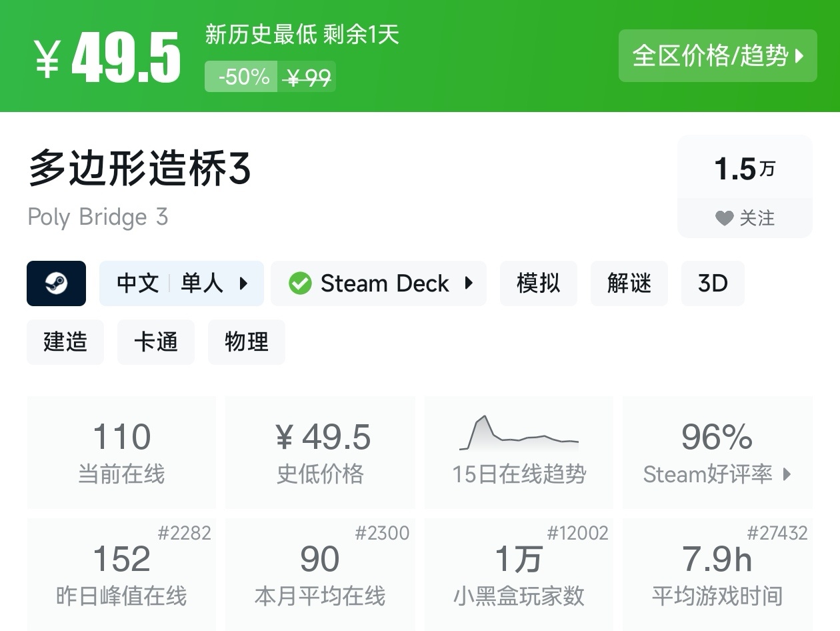Select the 建造 tag
Viewport: 840px width, 631px height.
click(x=65, y=342)
